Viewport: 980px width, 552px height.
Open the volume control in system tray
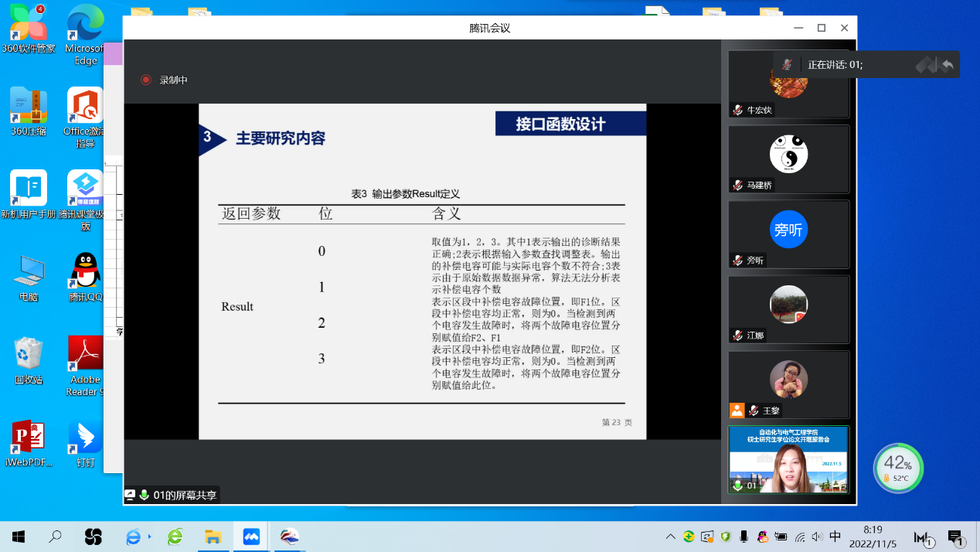[817, 537]
